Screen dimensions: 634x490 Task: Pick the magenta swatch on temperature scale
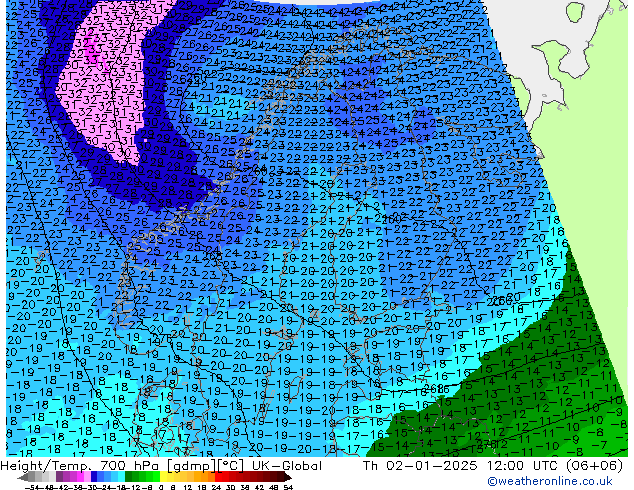click(80, 476)
